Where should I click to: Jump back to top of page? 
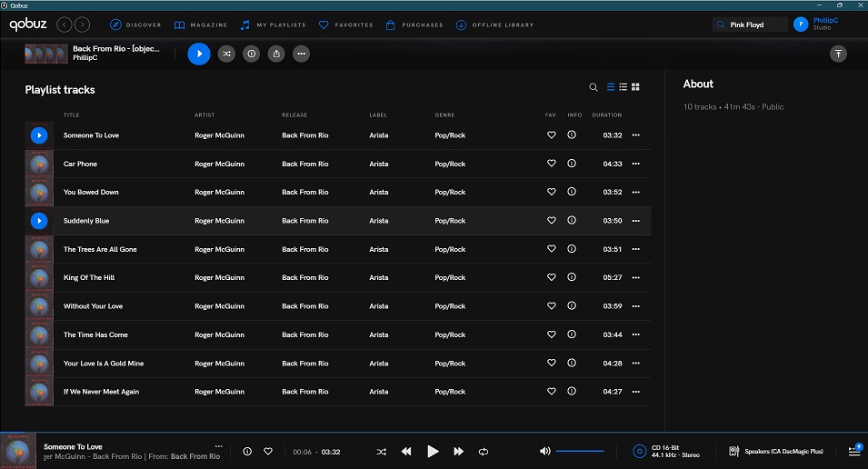tap(838, 54)
